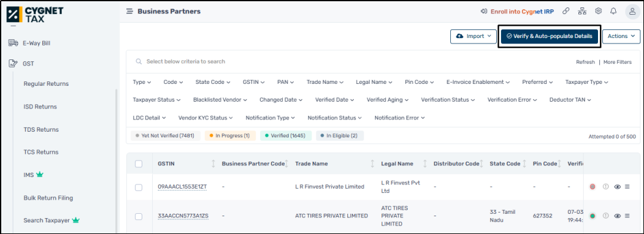The width and height of the screenshot is (644, 234).
Task: Open the link chain icon in header
Action: click(566, 11)
